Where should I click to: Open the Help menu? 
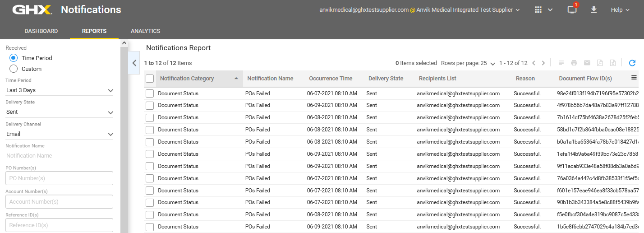620,10
